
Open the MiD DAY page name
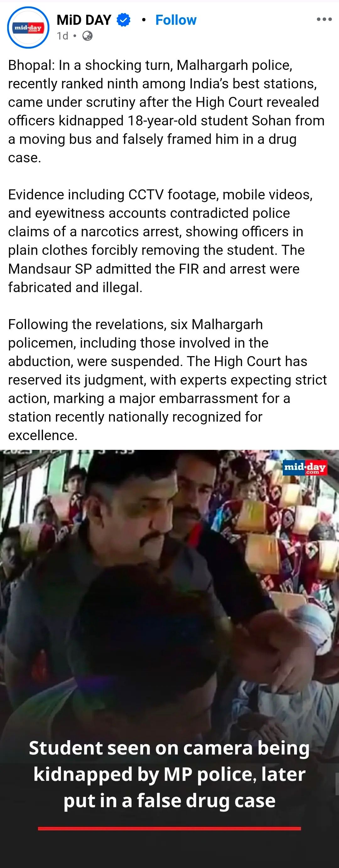(x=84, y=20)
